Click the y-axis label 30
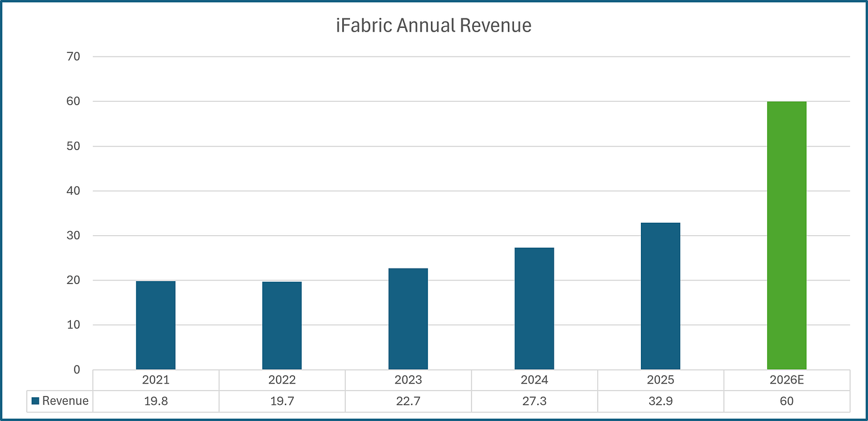This screenshot has width=868, height=421. click(75, 236)
